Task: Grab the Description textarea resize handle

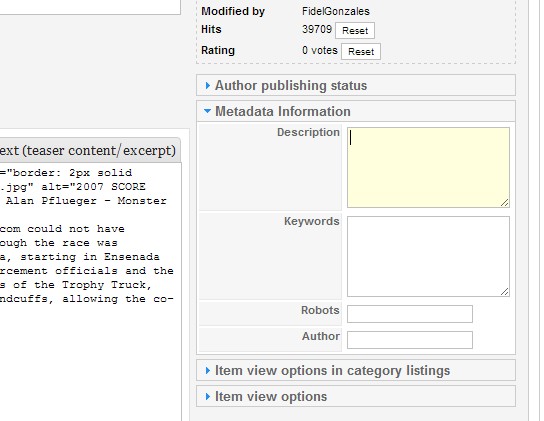Action: (505, 203)
